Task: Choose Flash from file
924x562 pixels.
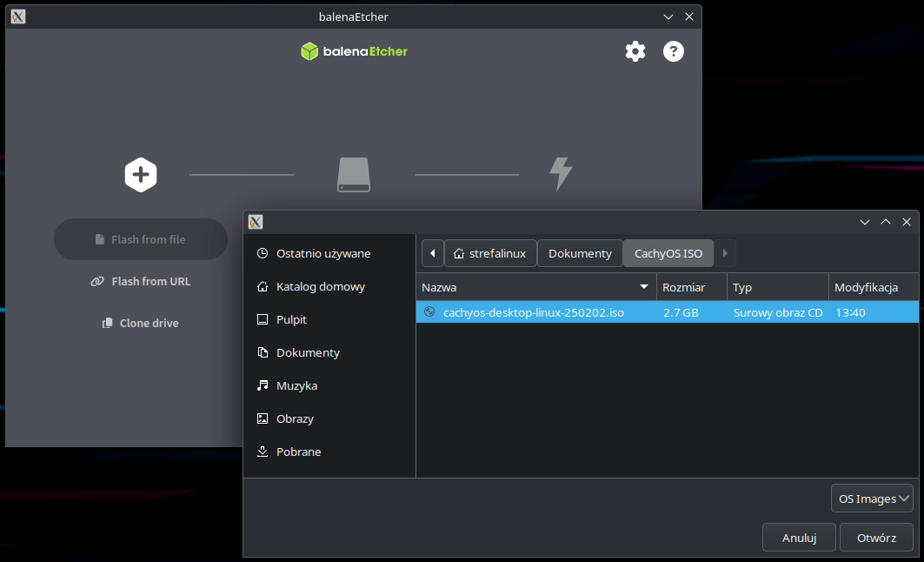Action: pyautogui.click(x=141, y=239)
